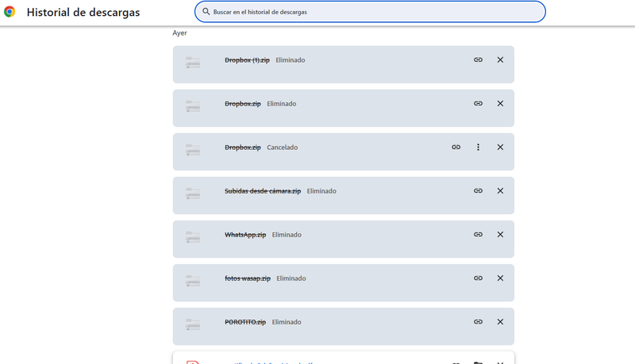Viewport: 635px width, 364px height.
Task: Copy download link for Dropbox (1).zip
Action: [478, 59]
